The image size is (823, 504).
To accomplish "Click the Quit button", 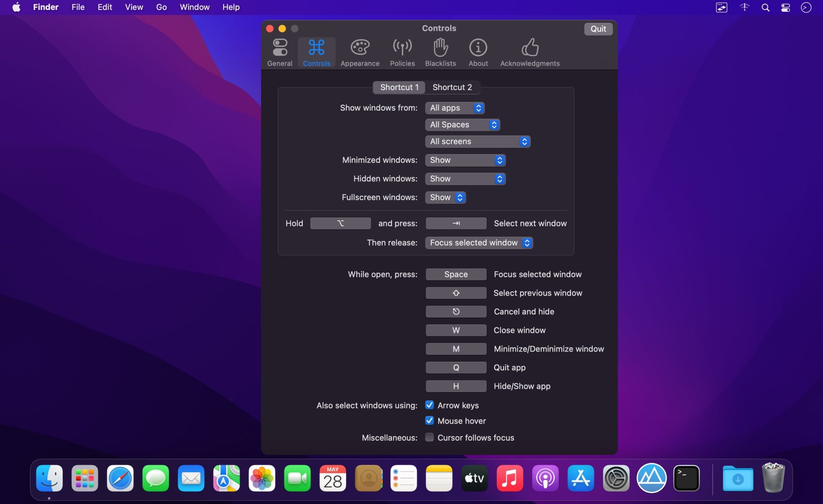I will (598, 29).
